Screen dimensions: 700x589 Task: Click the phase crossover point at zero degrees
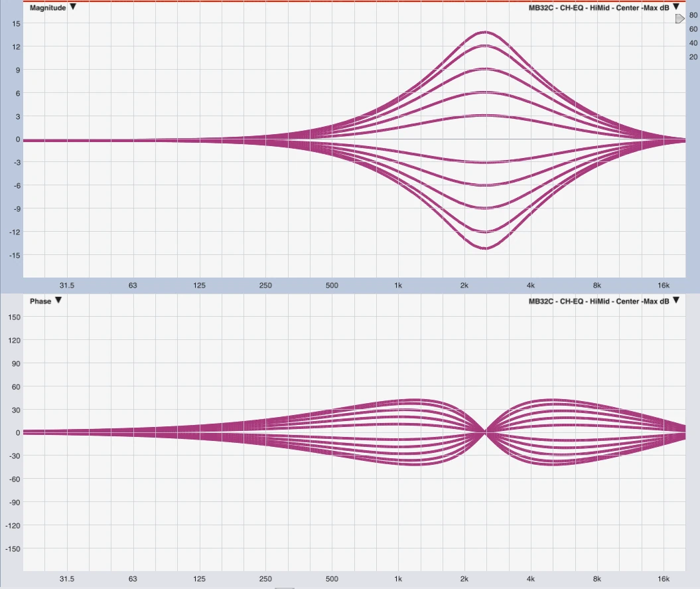point(486,432)
